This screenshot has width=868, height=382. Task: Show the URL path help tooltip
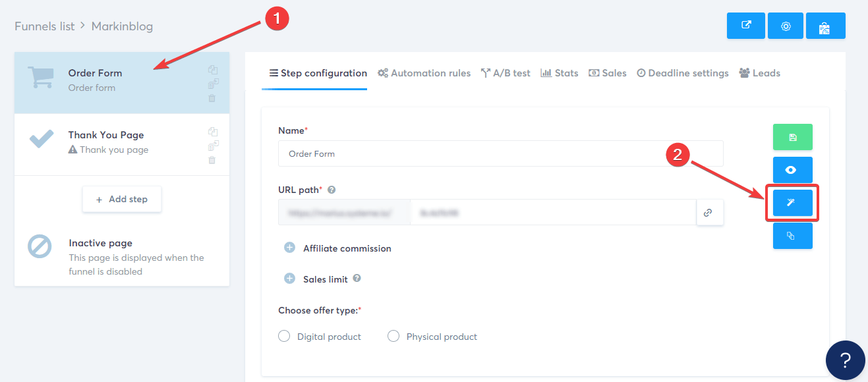(332, 189)
